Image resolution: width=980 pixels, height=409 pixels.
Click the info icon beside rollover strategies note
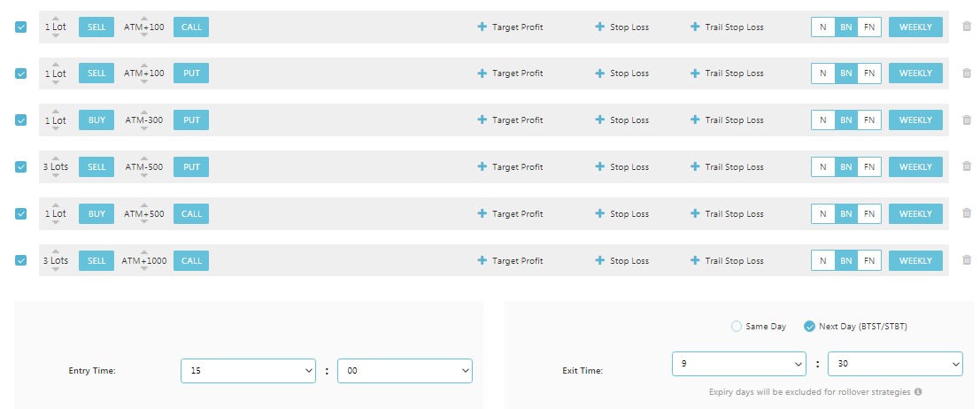tap(918, 392)
